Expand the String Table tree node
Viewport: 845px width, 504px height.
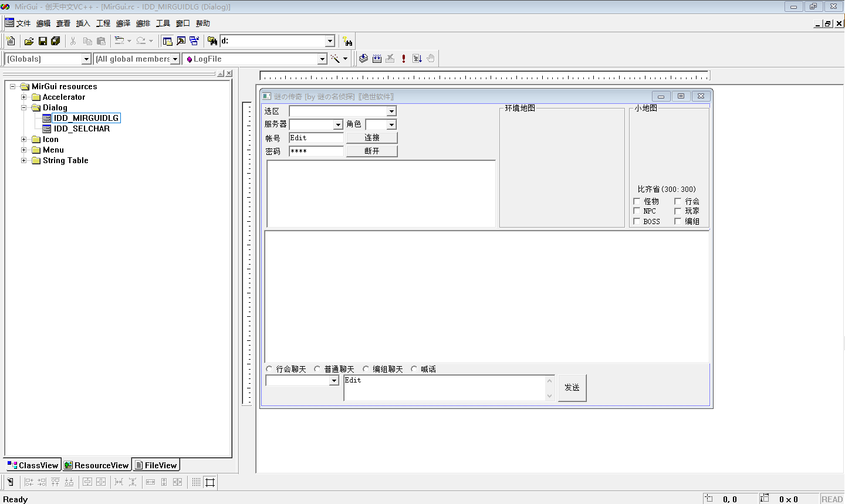tap(24, 161)
